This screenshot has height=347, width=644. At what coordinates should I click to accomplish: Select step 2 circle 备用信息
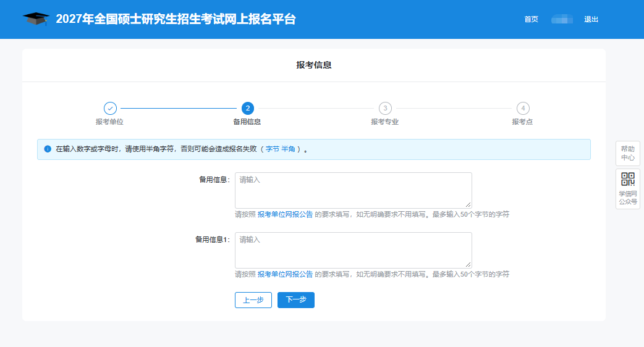pos(247,108)
